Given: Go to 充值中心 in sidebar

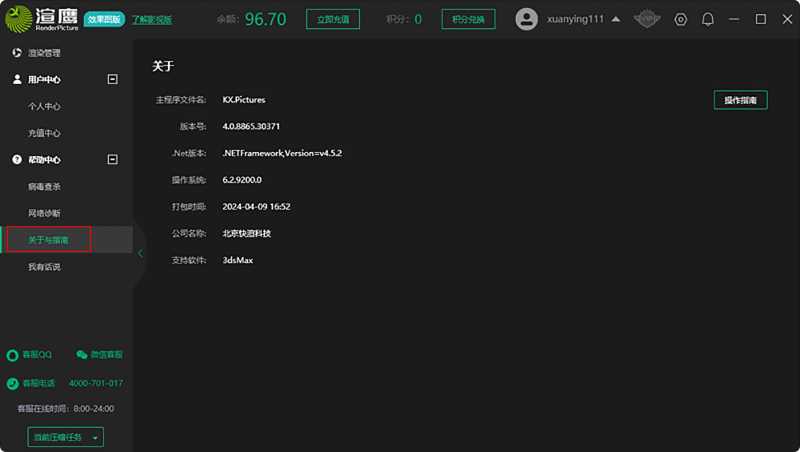Looking at the screenshot, I should click(44, 133).
